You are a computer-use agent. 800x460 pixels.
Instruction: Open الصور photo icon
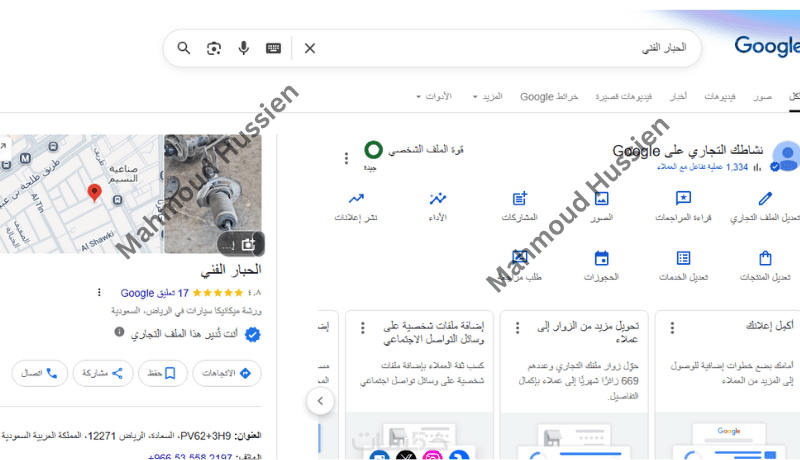(x=602, y=198)
